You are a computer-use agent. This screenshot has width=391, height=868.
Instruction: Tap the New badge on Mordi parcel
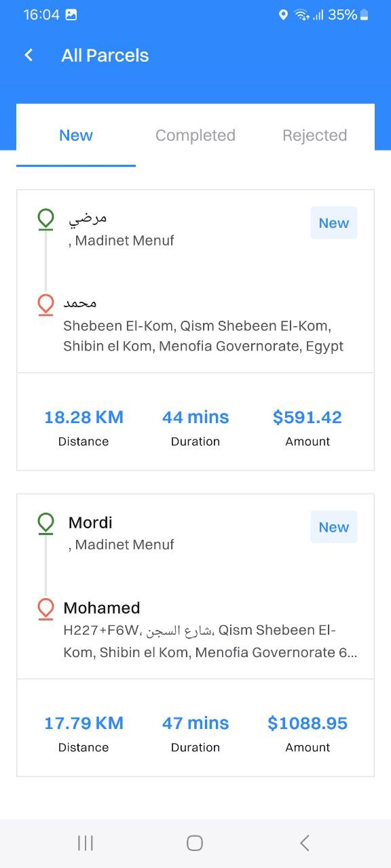pyautogui.click(x=334, y=527)
